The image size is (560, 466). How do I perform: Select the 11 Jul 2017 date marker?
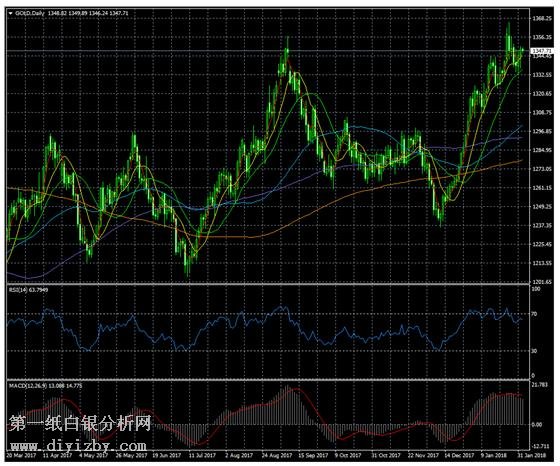pyautogui.click(x=202, y=456)
